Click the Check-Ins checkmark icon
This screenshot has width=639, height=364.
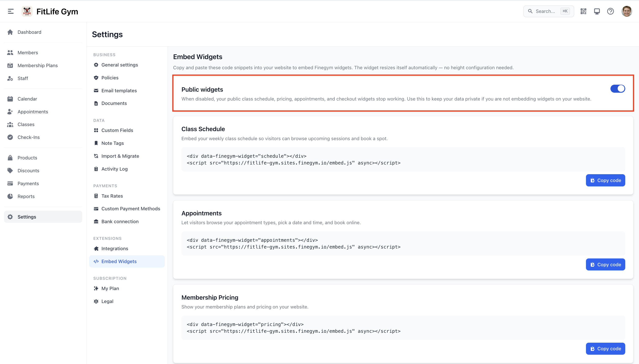point(10,137)
